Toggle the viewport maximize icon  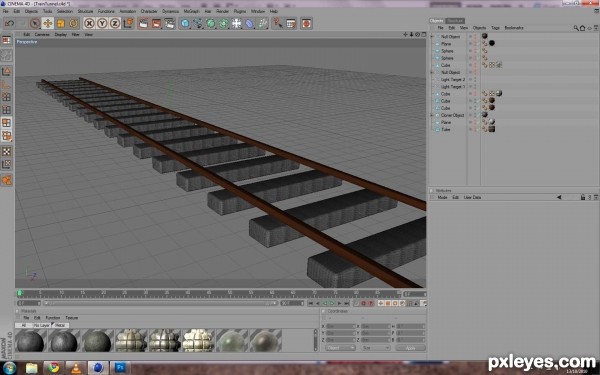point(424,34)
